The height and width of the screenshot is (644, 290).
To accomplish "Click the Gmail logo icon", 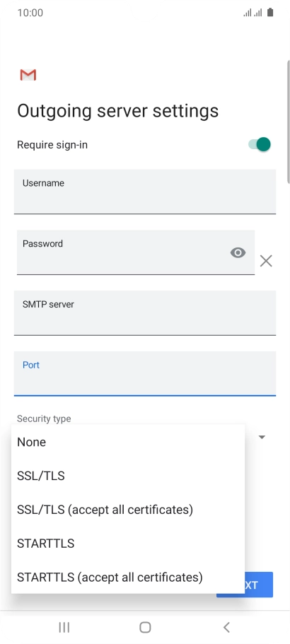I will (28, 75).
